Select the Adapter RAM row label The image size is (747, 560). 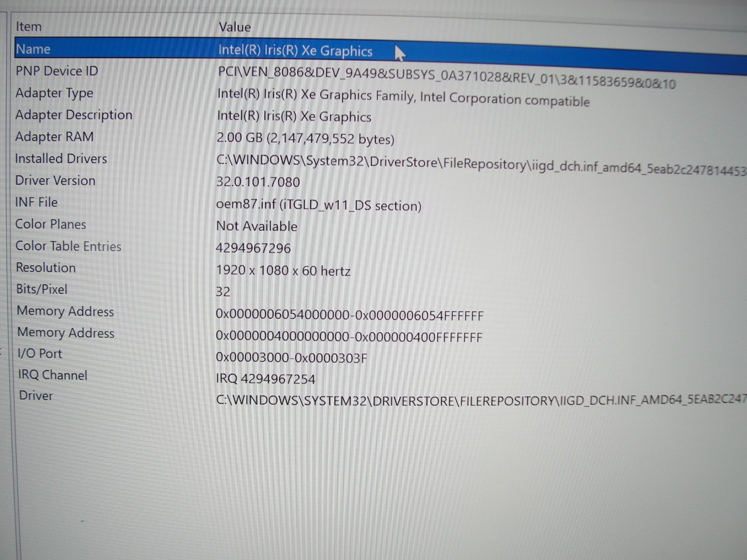point(54,137)
